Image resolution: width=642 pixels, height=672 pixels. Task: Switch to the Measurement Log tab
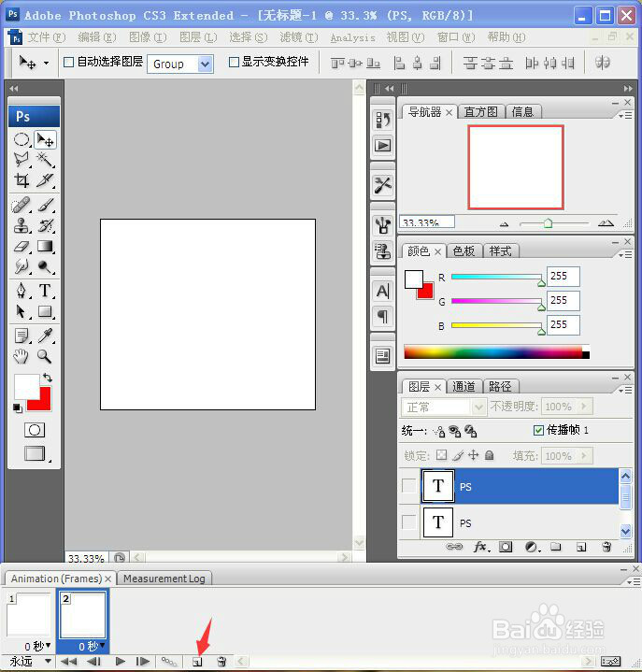click(x=164, y=579)
